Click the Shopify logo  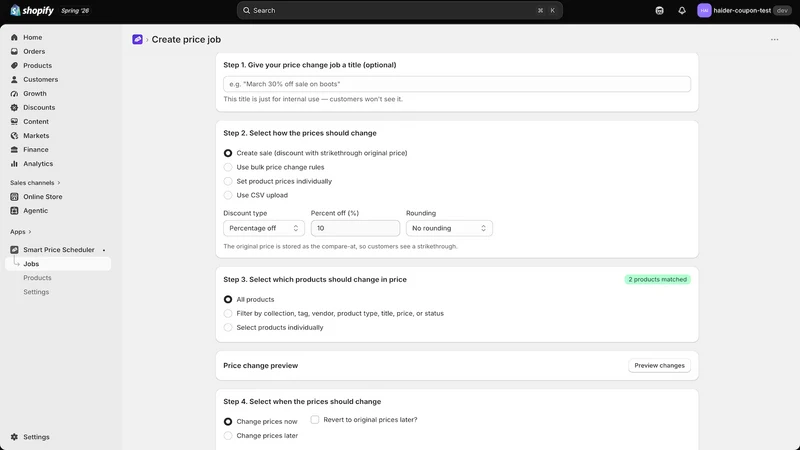tap(32, 10)
